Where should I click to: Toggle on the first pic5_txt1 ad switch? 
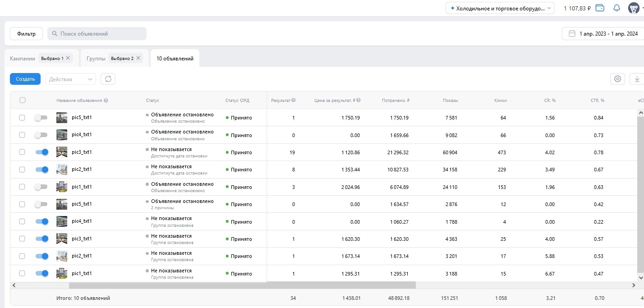[41, 118]
